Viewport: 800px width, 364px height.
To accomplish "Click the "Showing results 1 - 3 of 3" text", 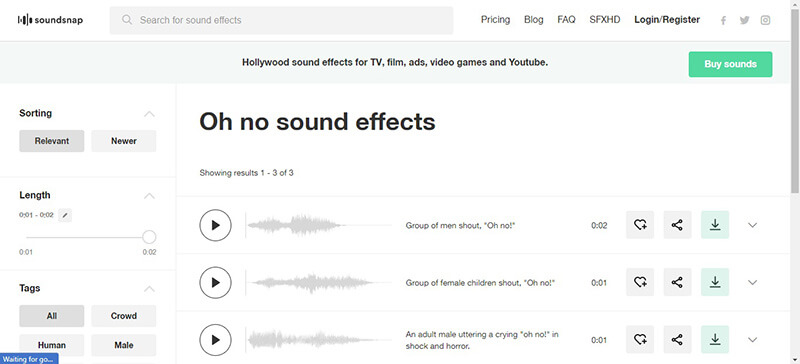I will click(x=246, y=173).
